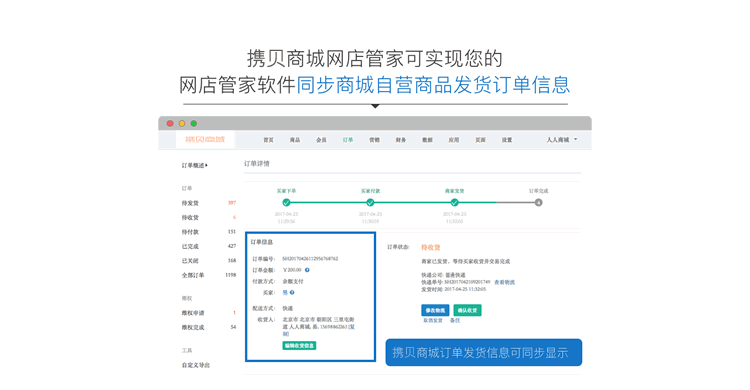The height and width of the screenshot is (390, 750).
Task: Click the 取消发货 link
Action: (433, 321)
